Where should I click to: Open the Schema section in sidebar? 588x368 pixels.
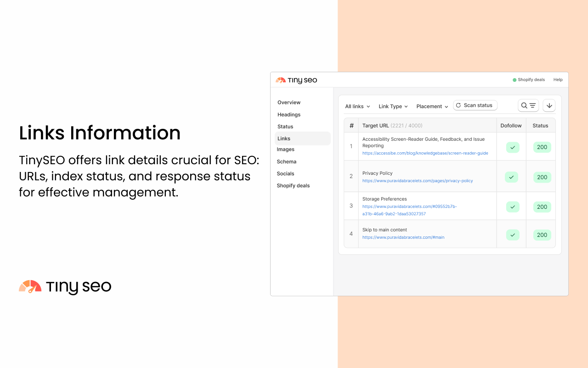coord(287,161)
